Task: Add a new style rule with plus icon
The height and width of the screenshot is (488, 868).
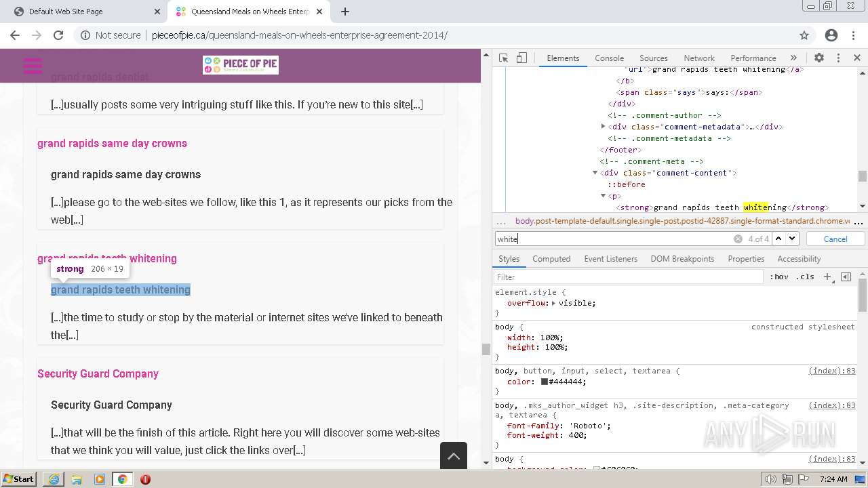Action: click(x=827, y=277)
